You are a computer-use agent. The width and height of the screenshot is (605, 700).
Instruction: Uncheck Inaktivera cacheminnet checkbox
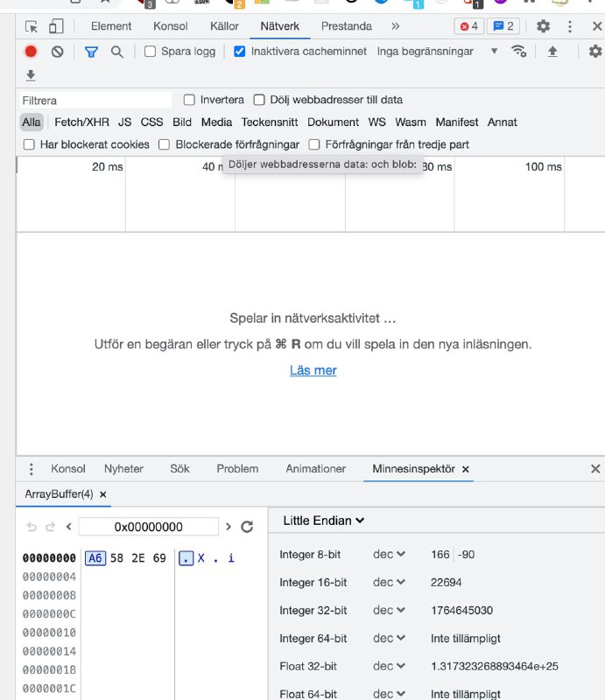pyautogui.click(x=240, y=52)
